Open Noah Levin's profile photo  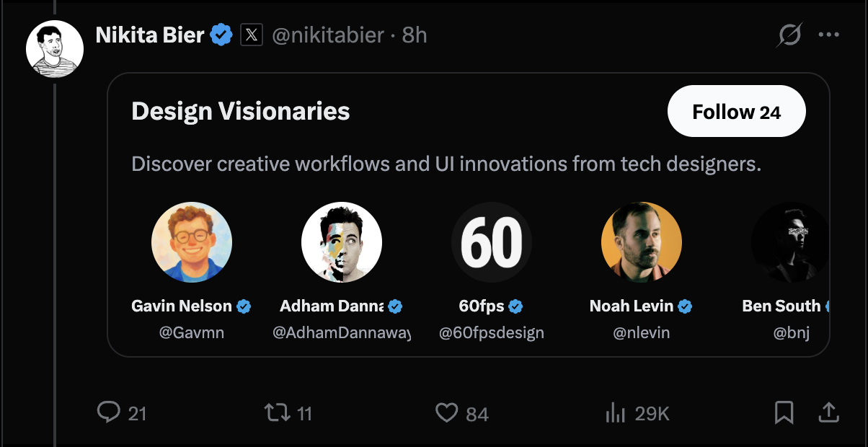tap(642, 242)
